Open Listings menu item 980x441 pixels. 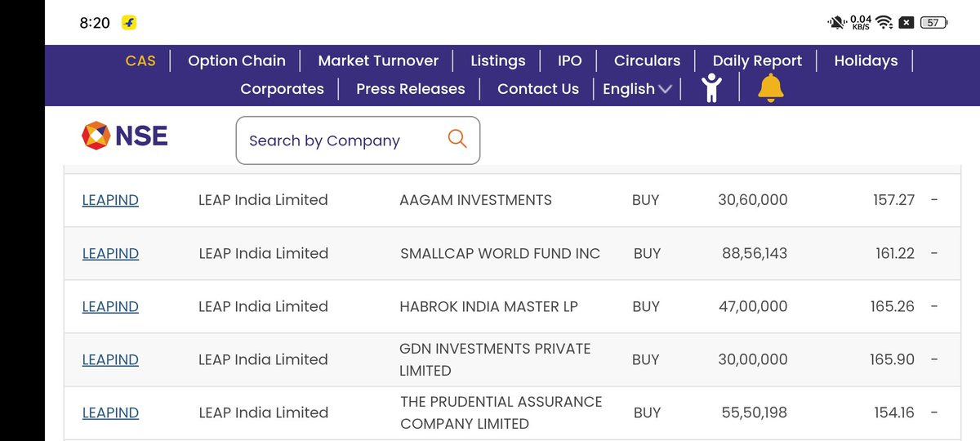(x=498, y=60)
